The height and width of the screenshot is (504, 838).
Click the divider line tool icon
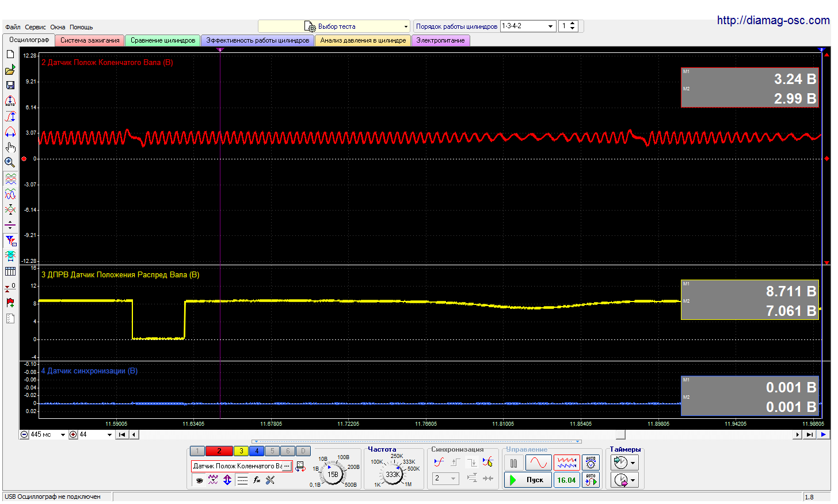10,225
